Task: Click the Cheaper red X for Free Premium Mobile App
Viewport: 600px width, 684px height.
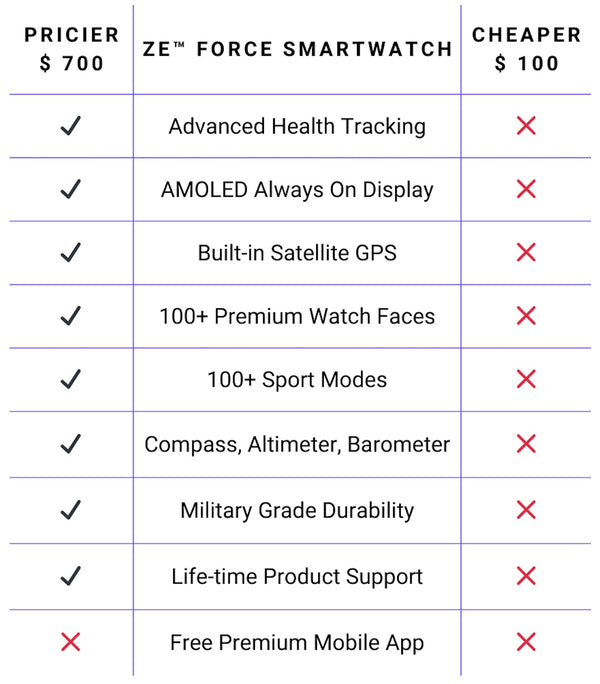Action: (x=526, y=642)
